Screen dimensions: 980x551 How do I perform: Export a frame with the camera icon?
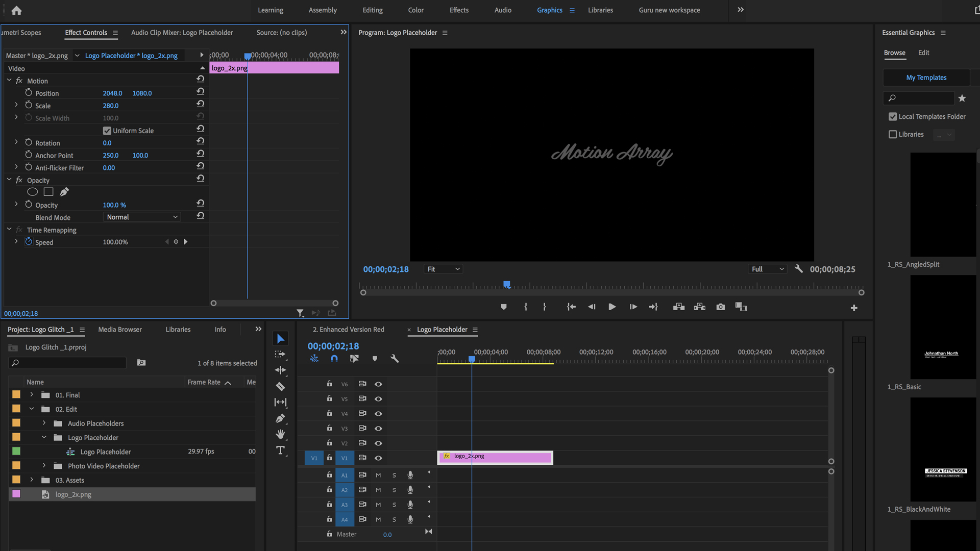(x=720, y=307)
